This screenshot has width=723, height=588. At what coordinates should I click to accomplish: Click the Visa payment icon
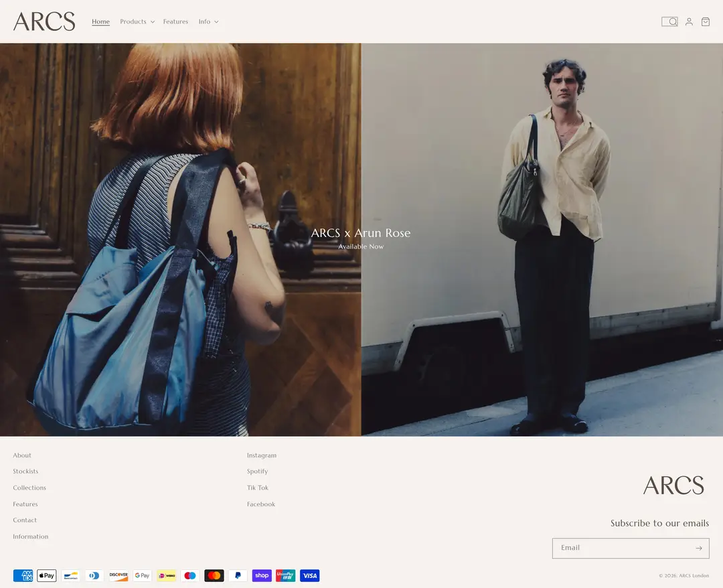(x=310, y=575)
